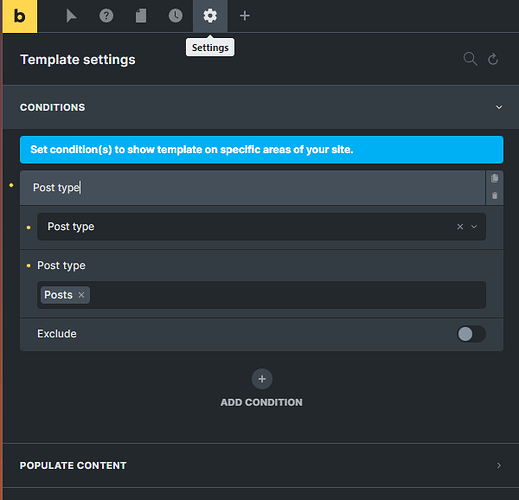Toggle the Exclude switch
The width and height of the screenshot is (519, 500).
(471, 334)
